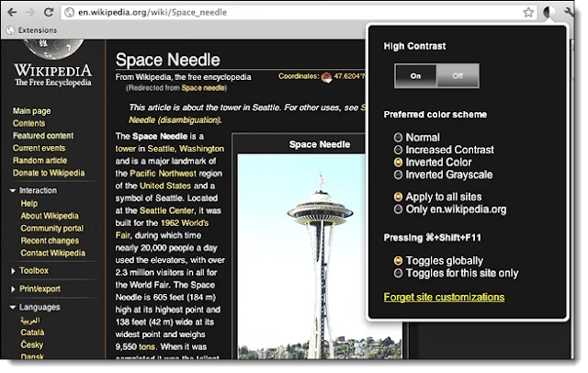Choose Only en.wikipedia.org option

[398, 209]
